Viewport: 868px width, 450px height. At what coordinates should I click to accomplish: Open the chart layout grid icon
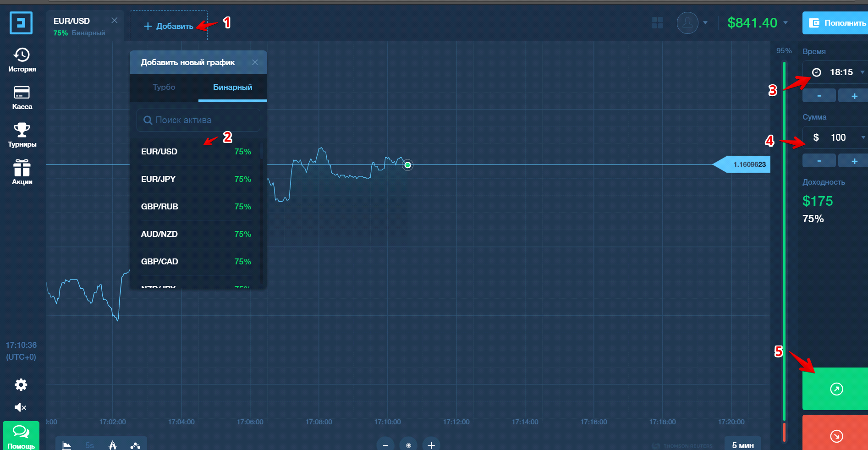point(657,22)
